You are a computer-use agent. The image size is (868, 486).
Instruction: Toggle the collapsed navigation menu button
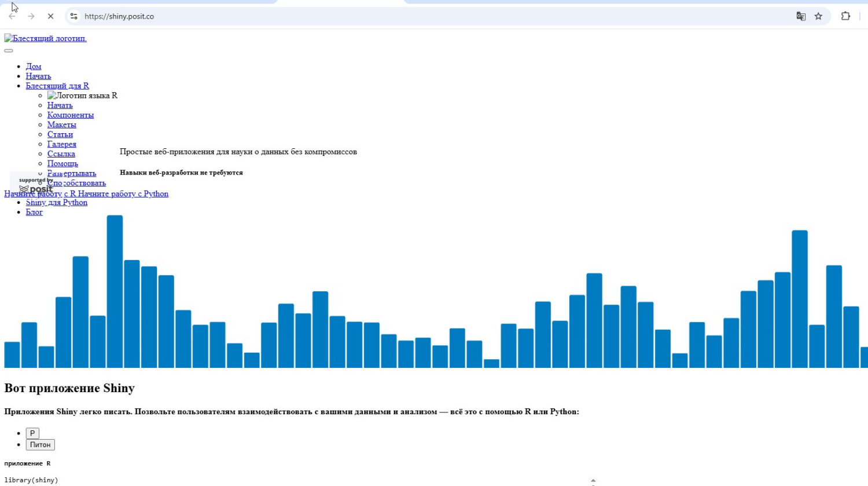(x=9, y=50)
